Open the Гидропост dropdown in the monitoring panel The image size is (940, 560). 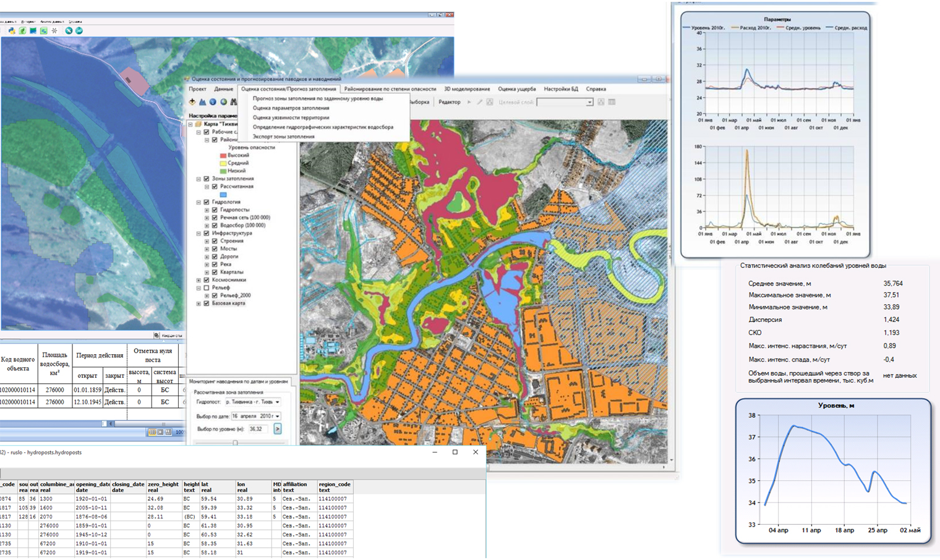click(x=277, y=402)
